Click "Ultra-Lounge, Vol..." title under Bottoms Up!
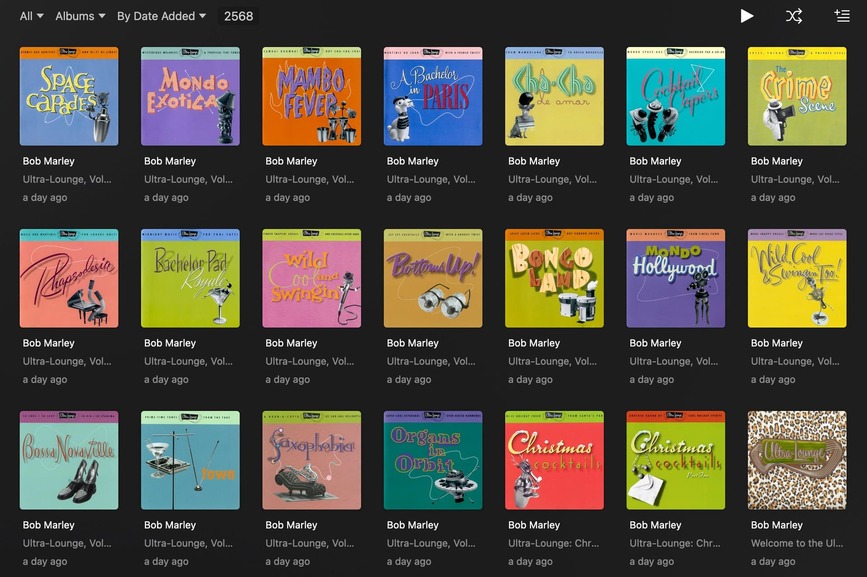The image size is (867, 577). pos(431,361)
